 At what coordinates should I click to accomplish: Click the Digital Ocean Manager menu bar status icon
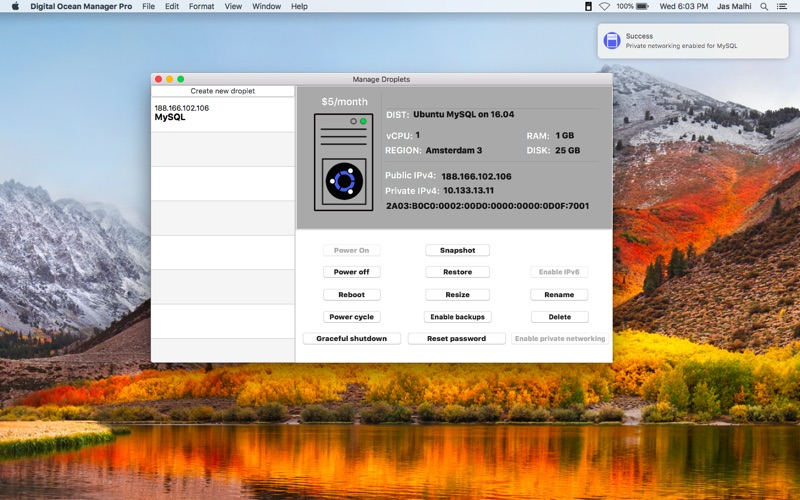click(x=588, y=6)
